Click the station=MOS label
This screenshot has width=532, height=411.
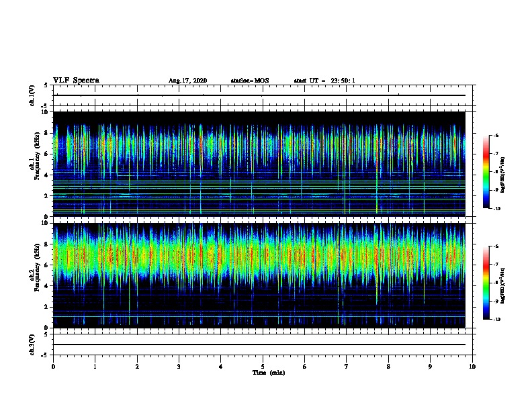[250, 81]
